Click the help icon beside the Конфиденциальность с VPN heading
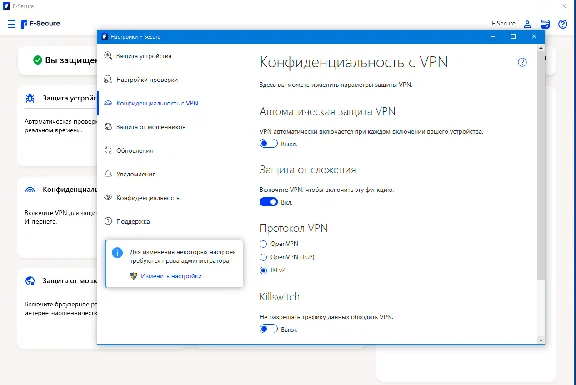 pos(522,62)
